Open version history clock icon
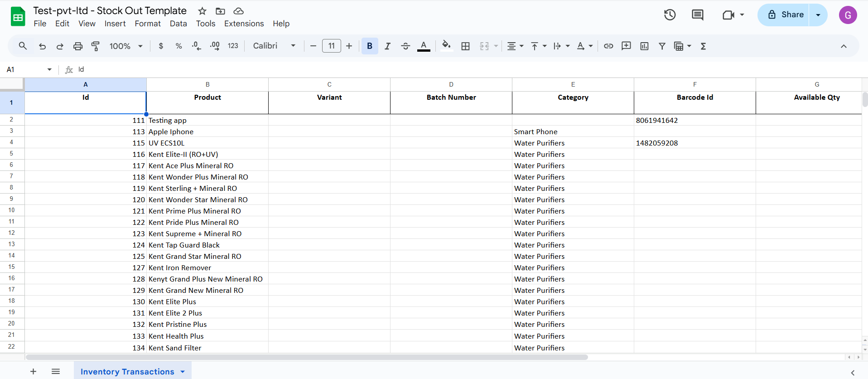 click(x=670, y=15)
